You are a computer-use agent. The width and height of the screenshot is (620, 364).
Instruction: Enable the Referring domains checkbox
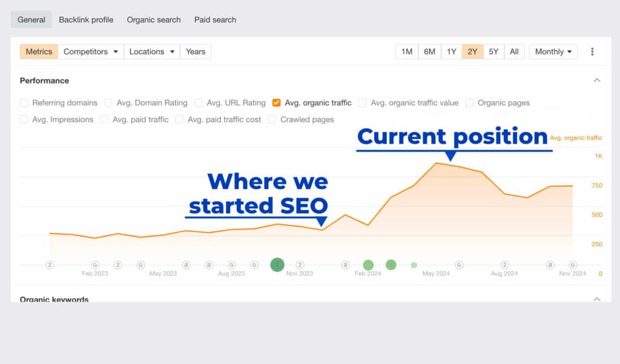pyautogui.click(x=24, y=103)
